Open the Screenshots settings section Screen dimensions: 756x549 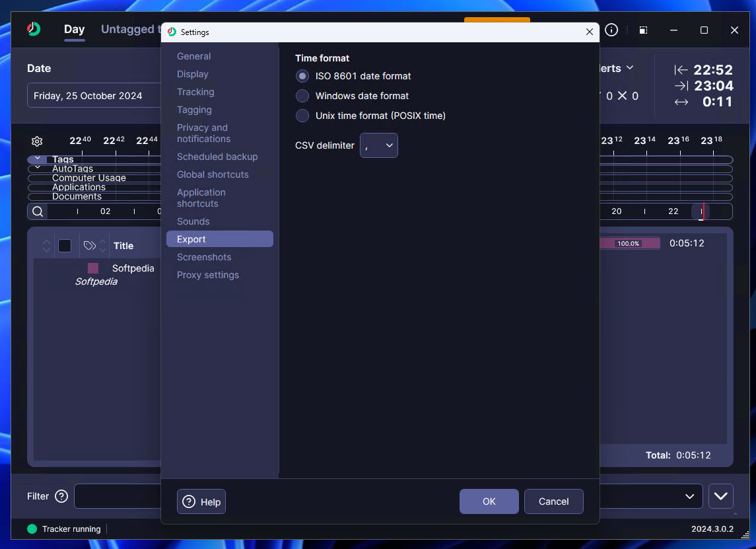pyautogui.click(x=204, y=257)
